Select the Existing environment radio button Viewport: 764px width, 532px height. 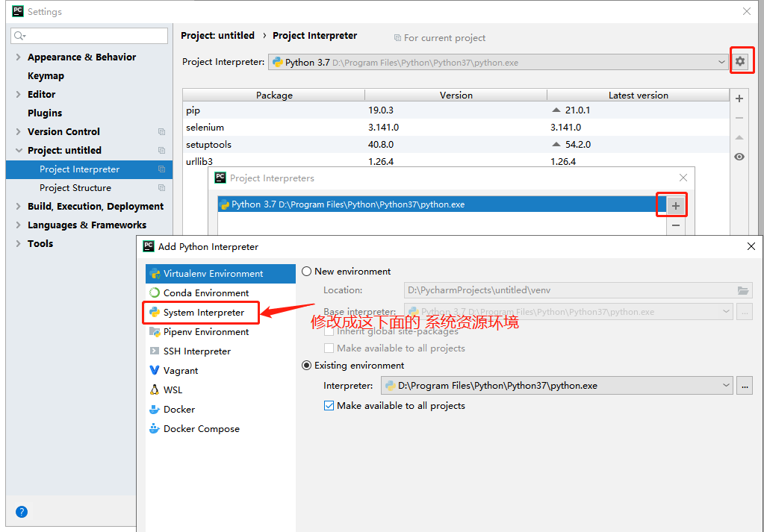(x=306, y=366)
